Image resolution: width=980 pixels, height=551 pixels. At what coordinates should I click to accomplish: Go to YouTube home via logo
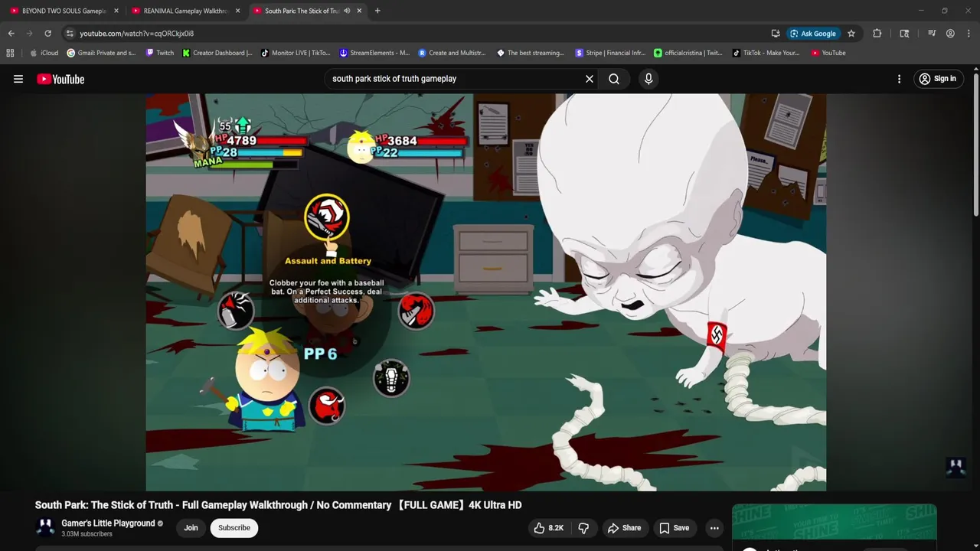click(x=60, y=79)
